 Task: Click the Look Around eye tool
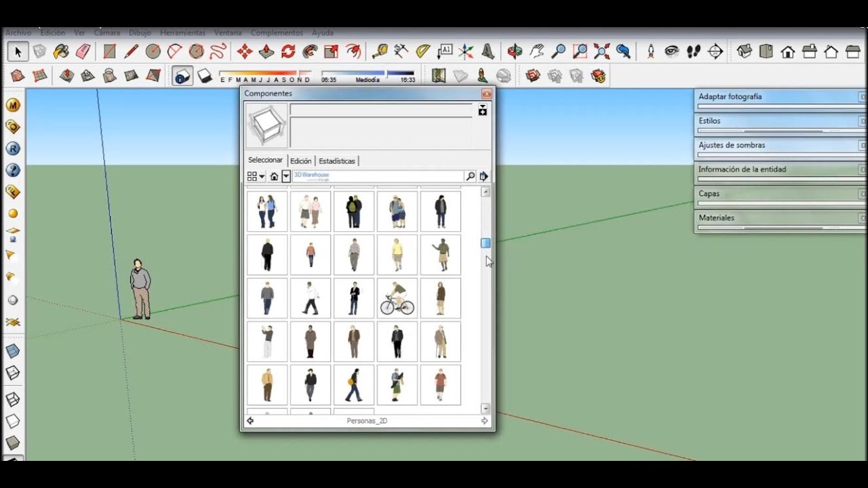[671, 52]
